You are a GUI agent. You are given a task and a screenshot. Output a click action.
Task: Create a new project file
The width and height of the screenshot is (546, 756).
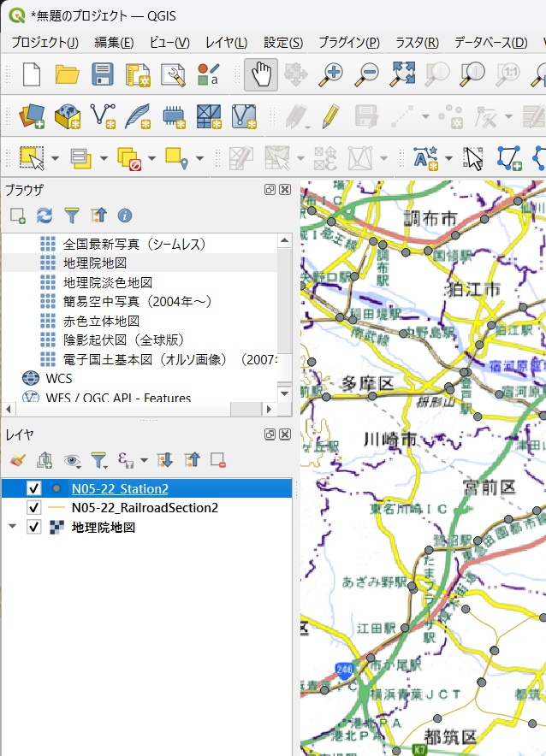click(x=32, y=74)
